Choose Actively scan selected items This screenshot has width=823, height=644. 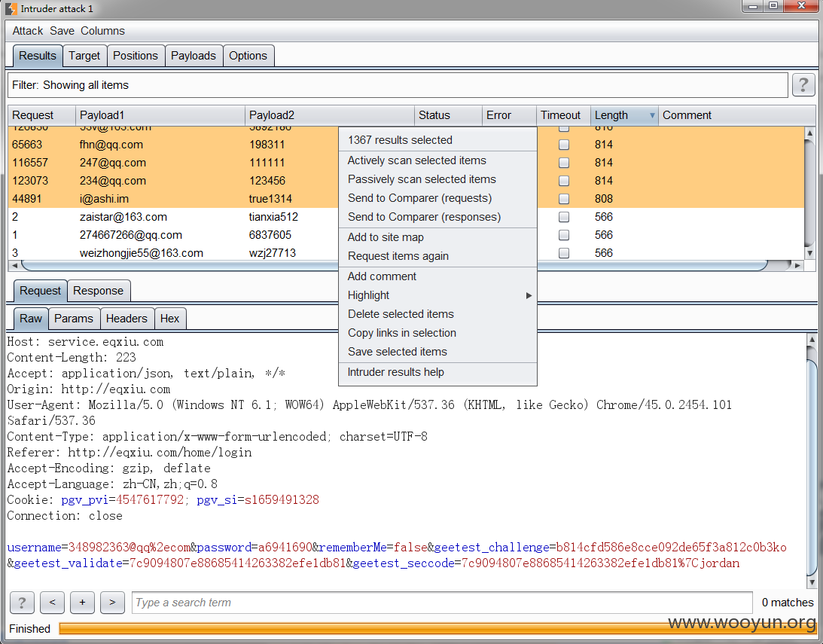point(437,160)
